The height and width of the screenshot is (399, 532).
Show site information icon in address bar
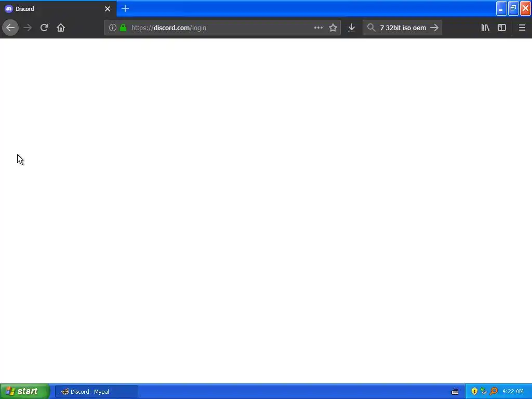pyautogui.click(x=112, y=28)
